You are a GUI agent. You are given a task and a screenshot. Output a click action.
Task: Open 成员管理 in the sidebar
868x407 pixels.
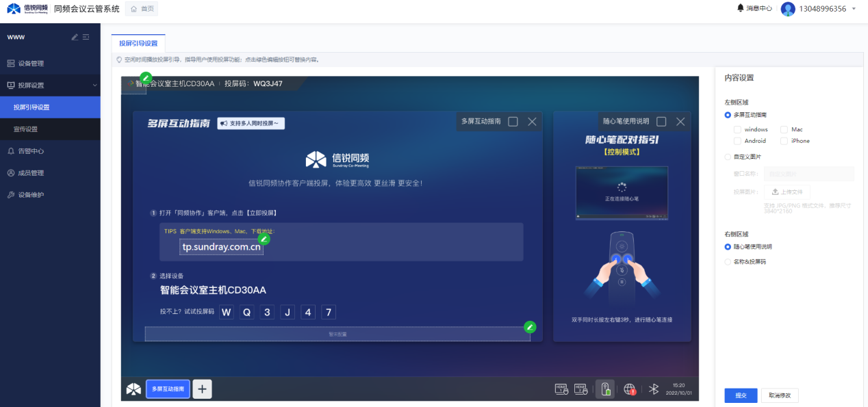50,173
